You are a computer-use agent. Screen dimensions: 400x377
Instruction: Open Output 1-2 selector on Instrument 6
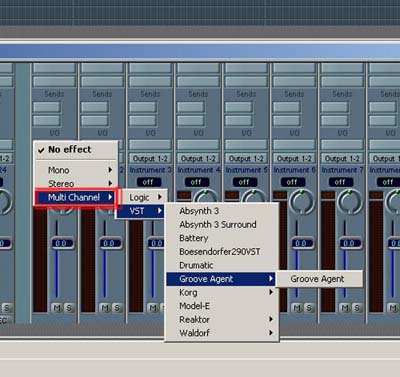point(294,159)
